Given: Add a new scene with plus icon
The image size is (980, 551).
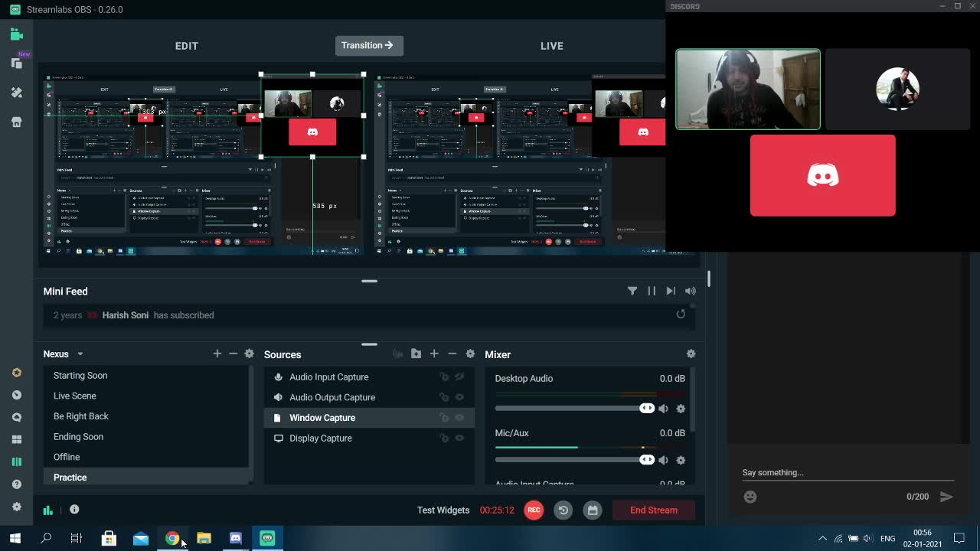Looking at the screenshot, I should (217, 354).
